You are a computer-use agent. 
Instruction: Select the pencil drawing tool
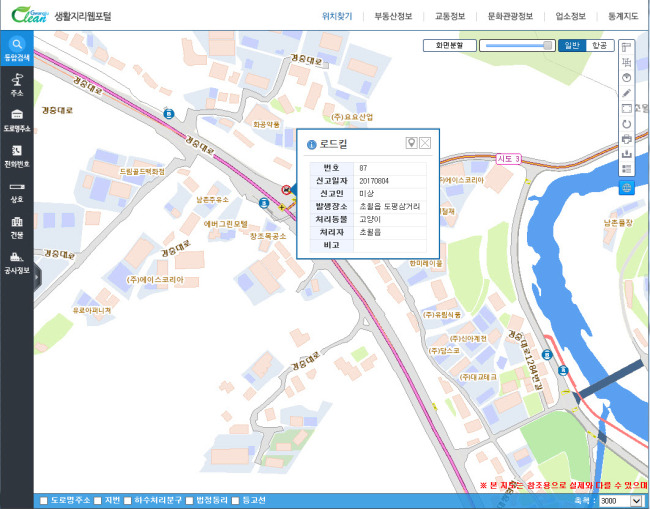pos(627,93)
